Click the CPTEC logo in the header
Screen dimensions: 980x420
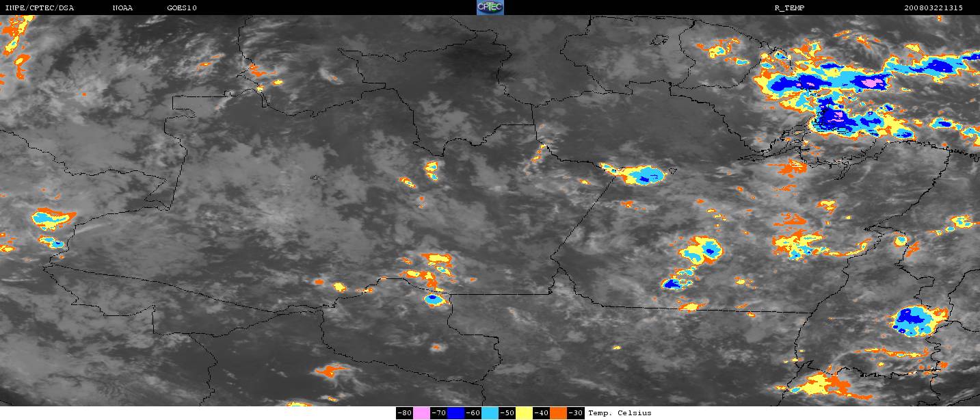click(490, 8)
